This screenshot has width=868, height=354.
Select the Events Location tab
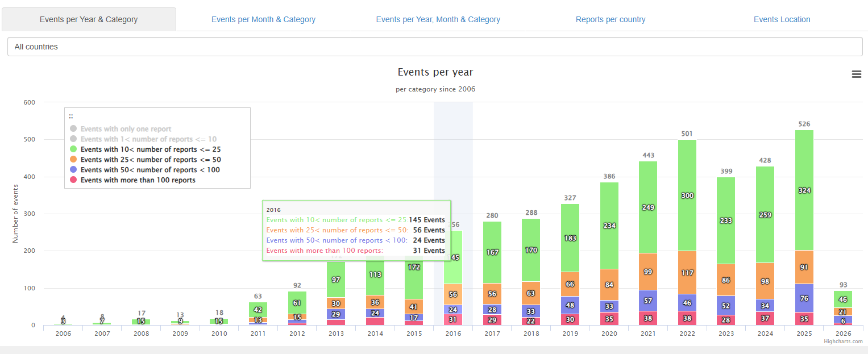[x=782, y=19]
